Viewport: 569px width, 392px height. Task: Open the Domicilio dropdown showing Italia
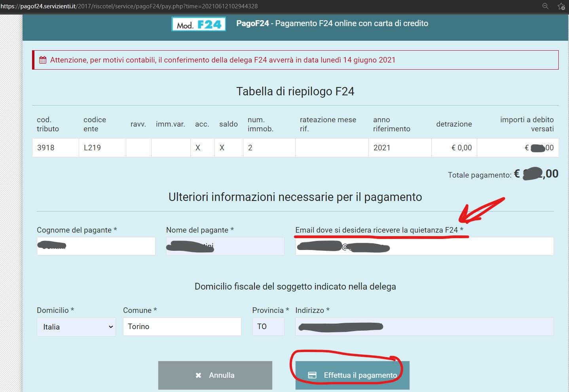(x=76, y=327)
